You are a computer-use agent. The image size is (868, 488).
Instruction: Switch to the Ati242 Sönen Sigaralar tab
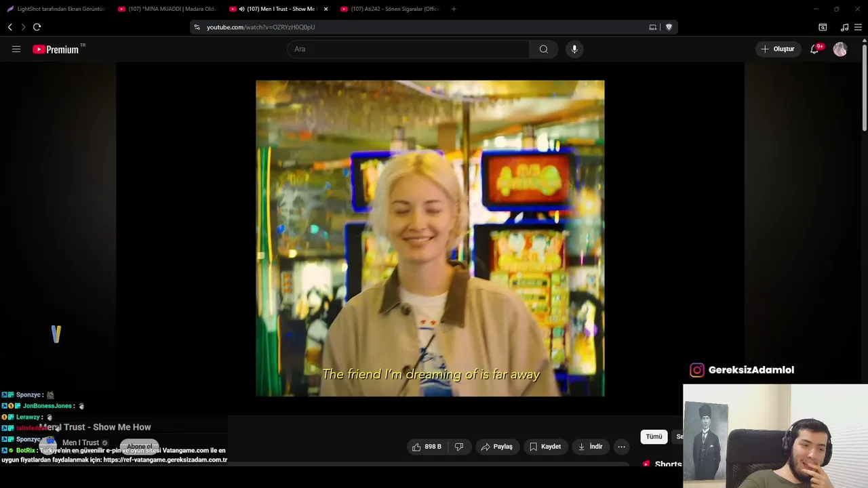point(391,9)
